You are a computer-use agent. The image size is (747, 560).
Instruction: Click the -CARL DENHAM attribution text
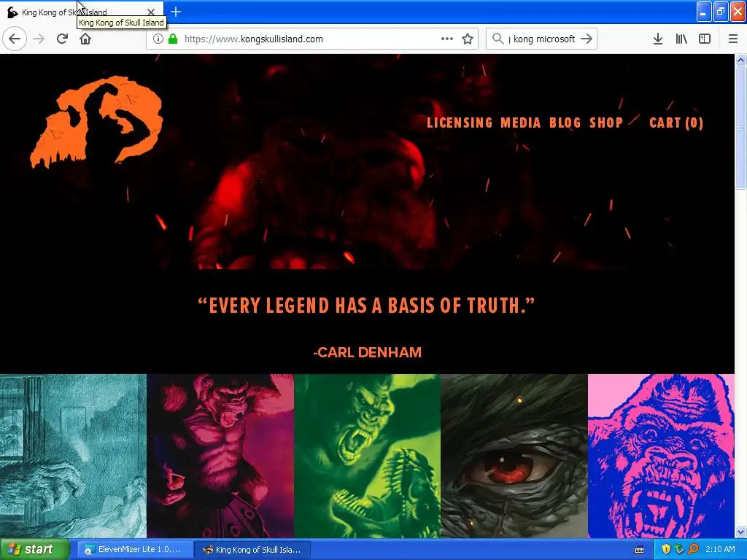[368, 352]
